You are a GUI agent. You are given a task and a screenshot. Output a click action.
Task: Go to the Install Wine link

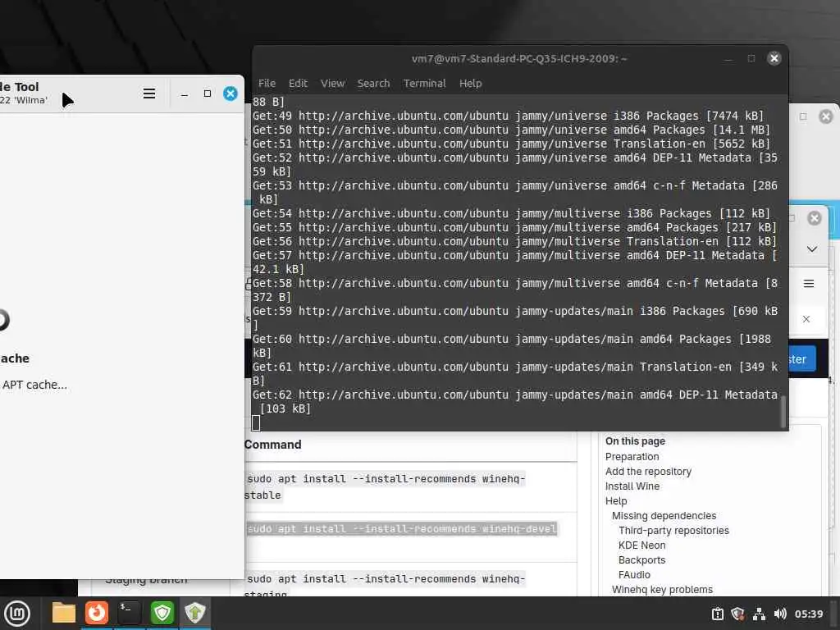632,486
